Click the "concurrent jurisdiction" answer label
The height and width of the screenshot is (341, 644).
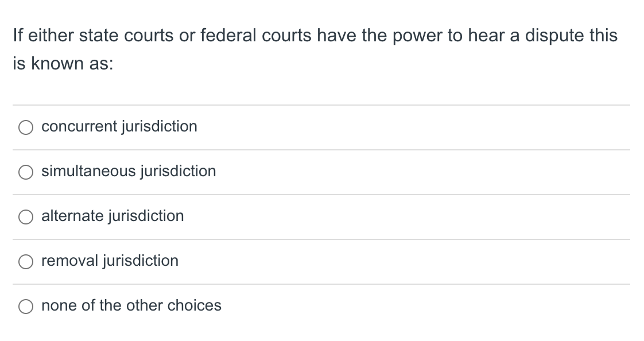point(119,126)
